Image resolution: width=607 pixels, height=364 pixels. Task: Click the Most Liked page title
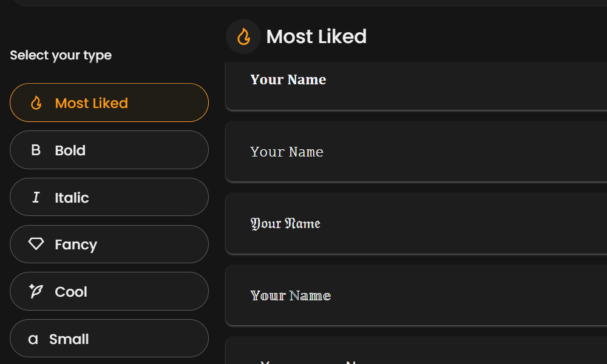pos(317,36)
